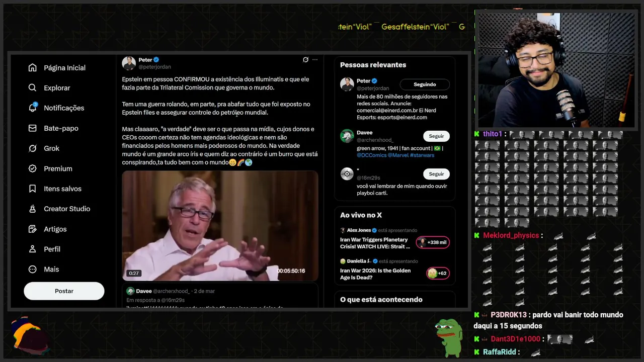Open the Itens salvos bookmark icon
This screenshot has height=362, width=644.
click(x=33, y=189)
